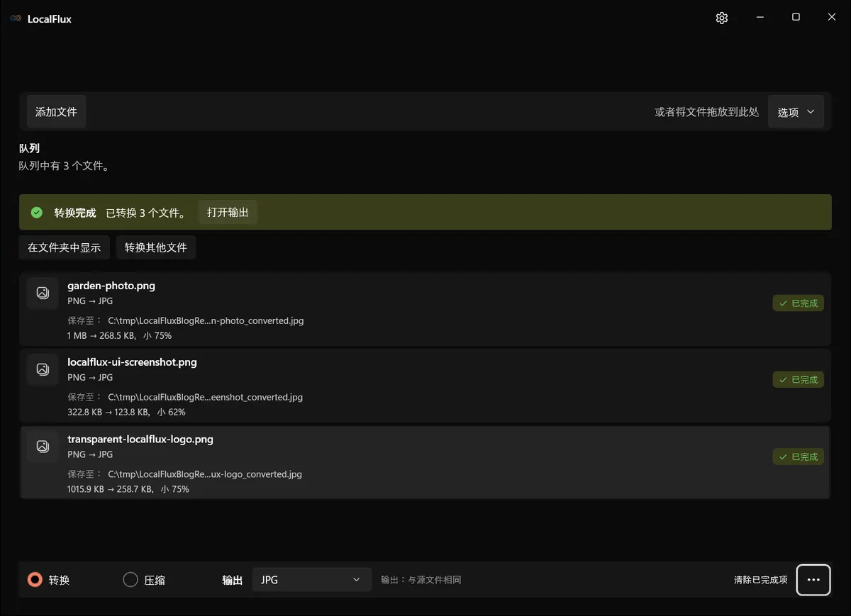Click the 已完成 badge for transparent-localflux-logo.png

point(799,457)
